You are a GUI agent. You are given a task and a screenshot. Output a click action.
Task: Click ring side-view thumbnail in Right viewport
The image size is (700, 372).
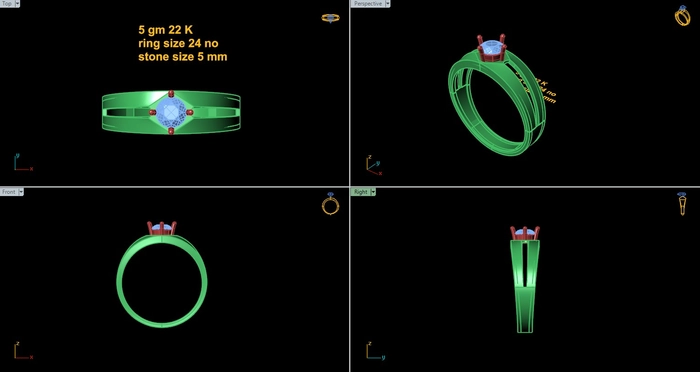coord(682,204)
